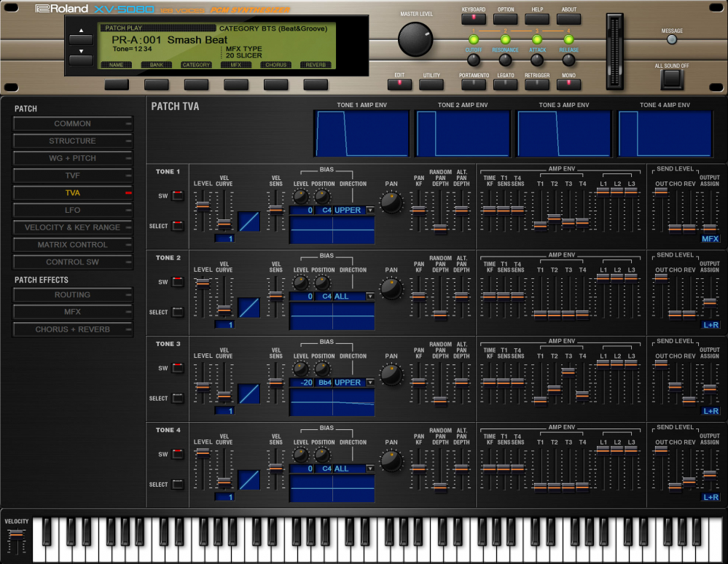
Task: Switch to the TVF page
Action: click(72, 176)
